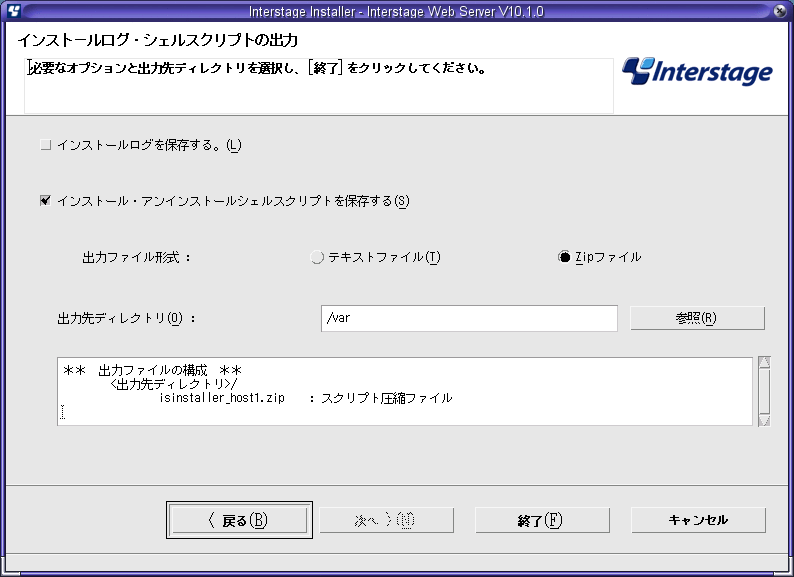
Task: Click scroll-down arrow of file structure box
Action: [x=765, y=420]
